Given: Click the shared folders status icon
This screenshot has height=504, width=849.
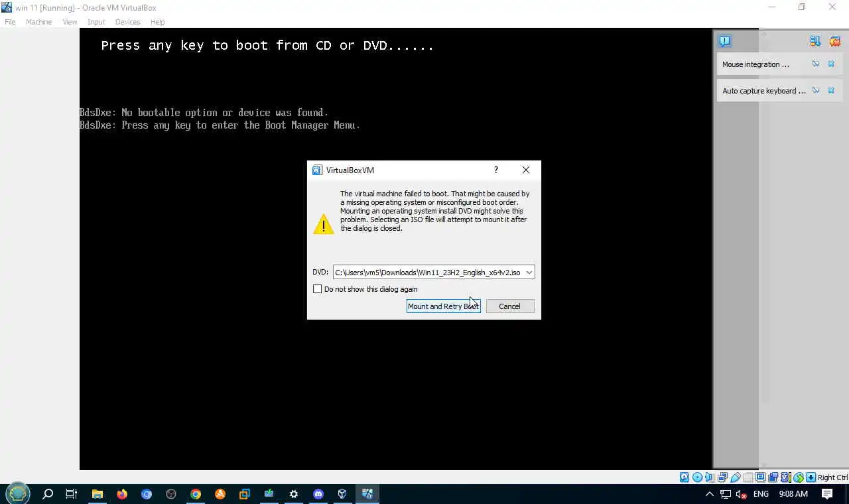Looking at the screenshot, I should [x=748, y=477].
